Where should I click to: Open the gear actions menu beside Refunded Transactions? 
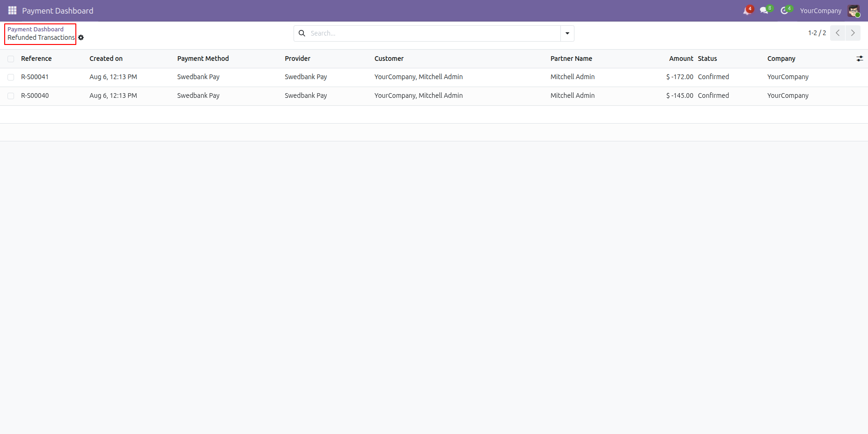point(81,37)
